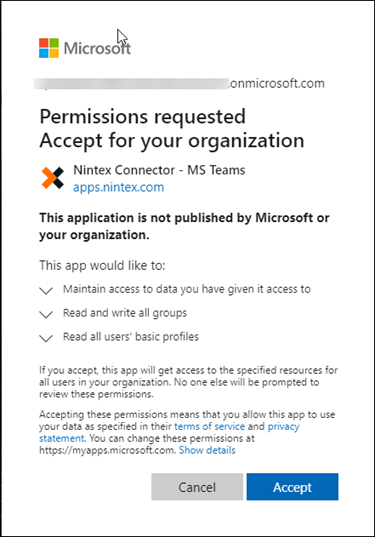
Task: Click the Cancel button
Action: click(197, 487)
